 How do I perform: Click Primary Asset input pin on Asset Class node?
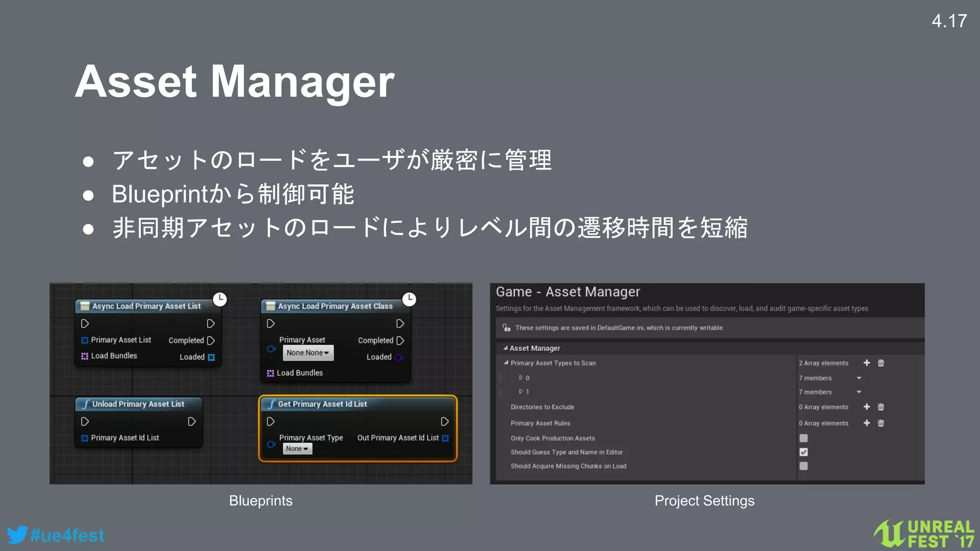pyautogui.click(x=271, y=349)
